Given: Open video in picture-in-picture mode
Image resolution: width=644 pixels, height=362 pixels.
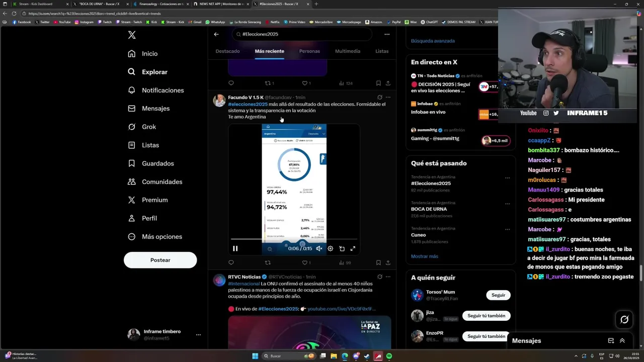Looking at the screenshot, I should 342,248.
